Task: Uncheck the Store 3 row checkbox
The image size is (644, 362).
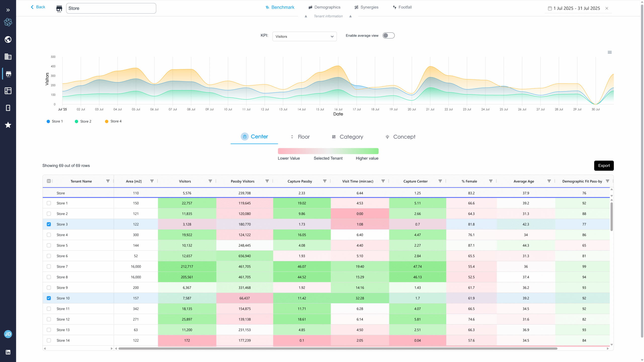Action: [49, 224]
